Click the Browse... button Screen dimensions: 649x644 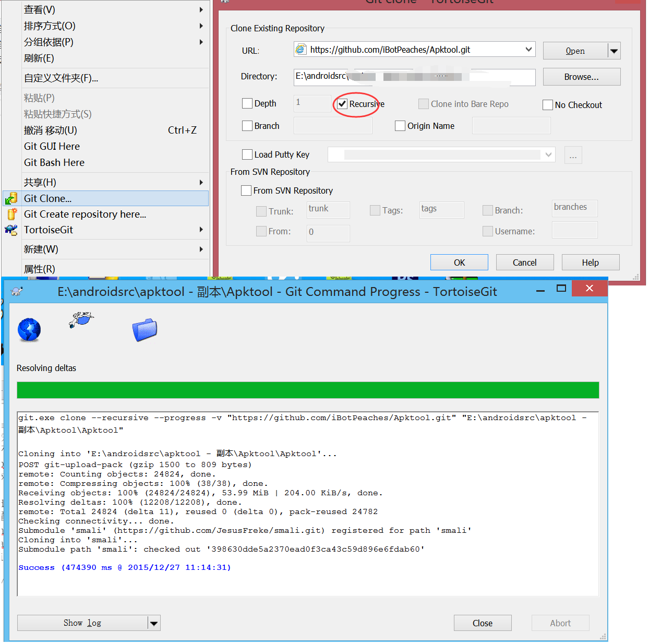(x=582, y=77)
